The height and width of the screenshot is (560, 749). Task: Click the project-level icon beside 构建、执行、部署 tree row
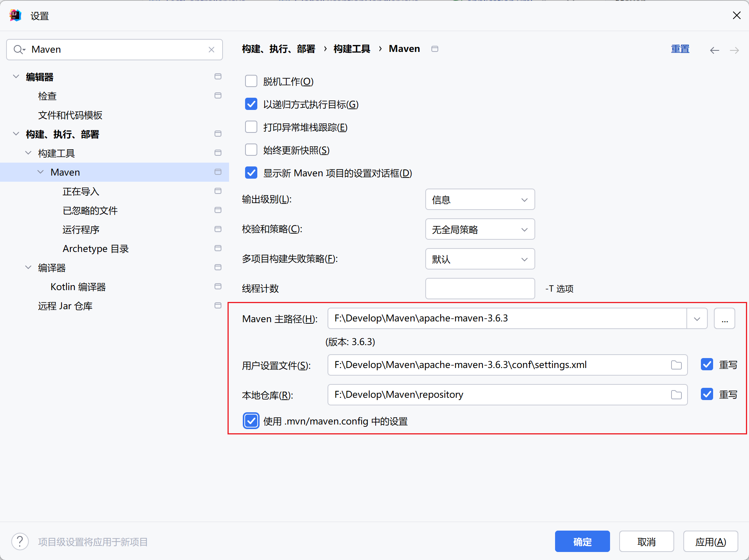pos(218,134)
